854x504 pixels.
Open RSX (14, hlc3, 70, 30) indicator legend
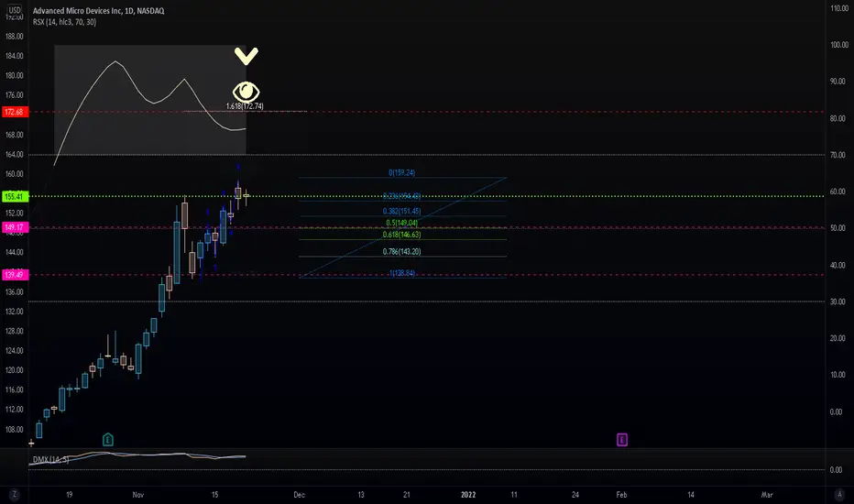click(64, 22)
